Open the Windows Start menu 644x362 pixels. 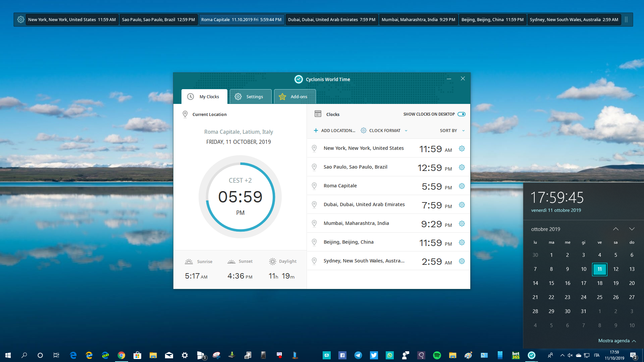click(x=8, y=355)
